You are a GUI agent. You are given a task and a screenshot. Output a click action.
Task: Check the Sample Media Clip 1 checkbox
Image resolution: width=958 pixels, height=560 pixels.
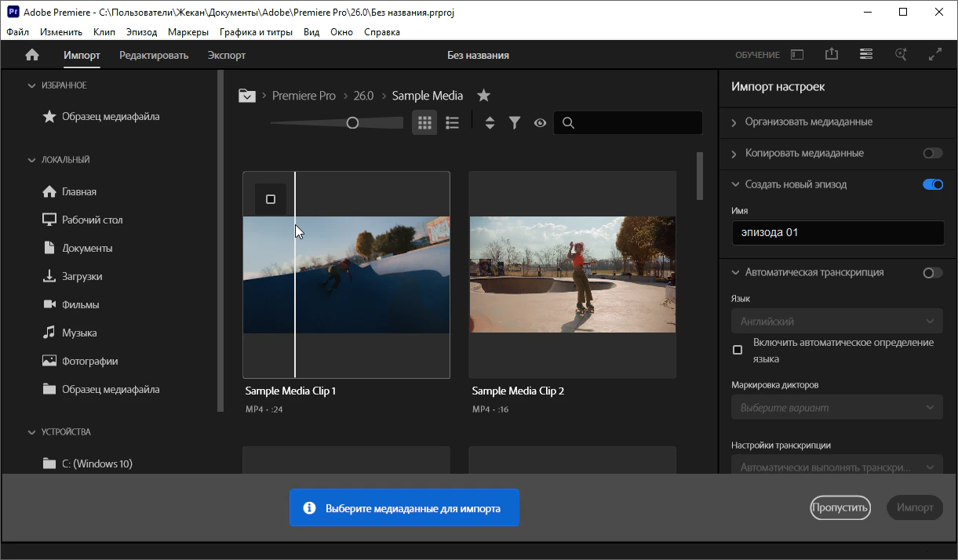(271, 199)
